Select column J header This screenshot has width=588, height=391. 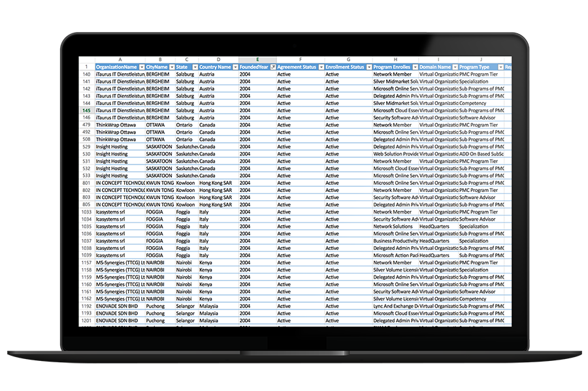tap(481, 59)
